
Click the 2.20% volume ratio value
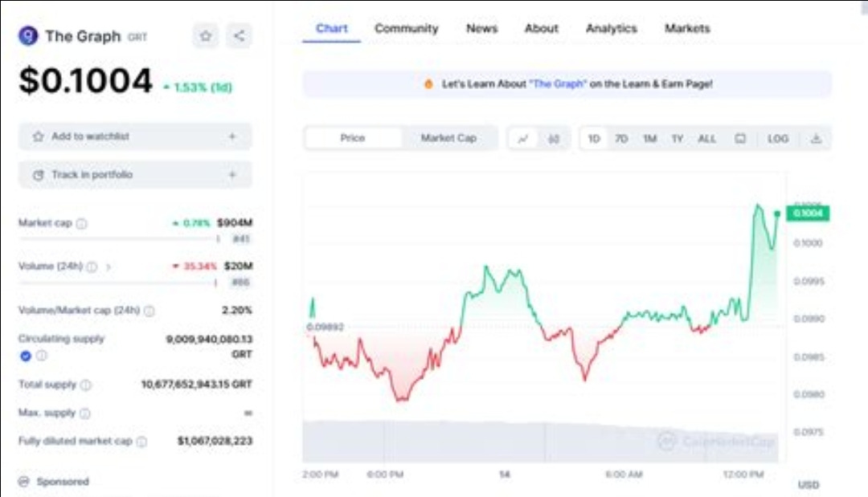point(237,310)
